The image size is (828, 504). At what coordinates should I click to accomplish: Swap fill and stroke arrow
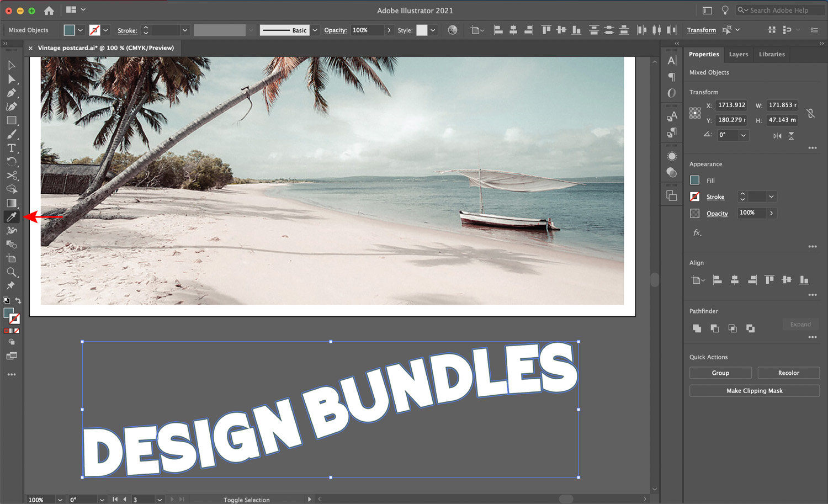18,300
